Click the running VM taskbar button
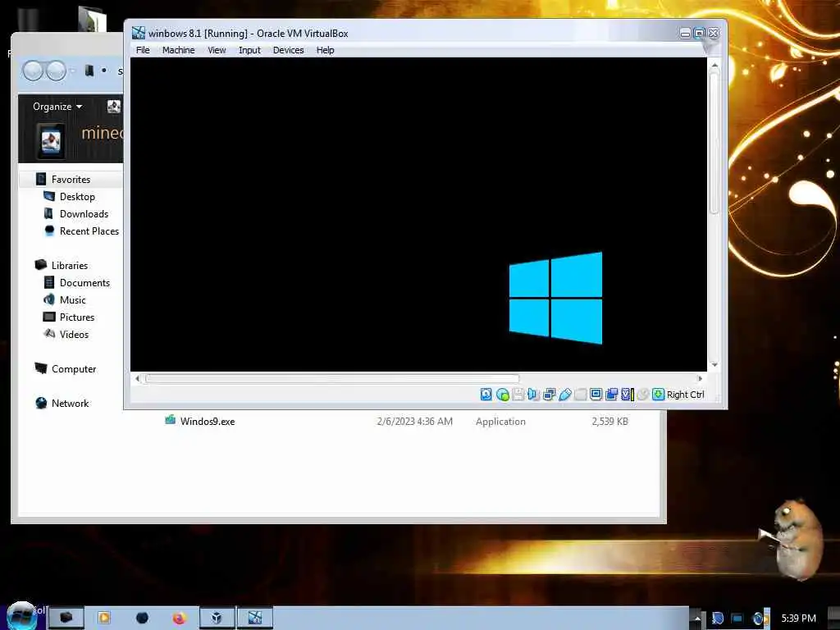This screenshot has width=840, height=630. (x=255, y=618)
